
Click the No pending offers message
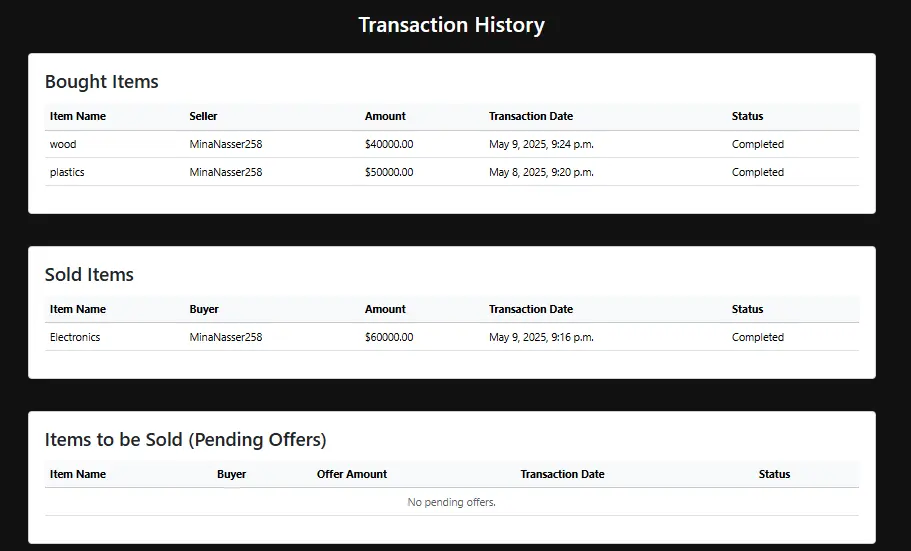pos(451,502)
